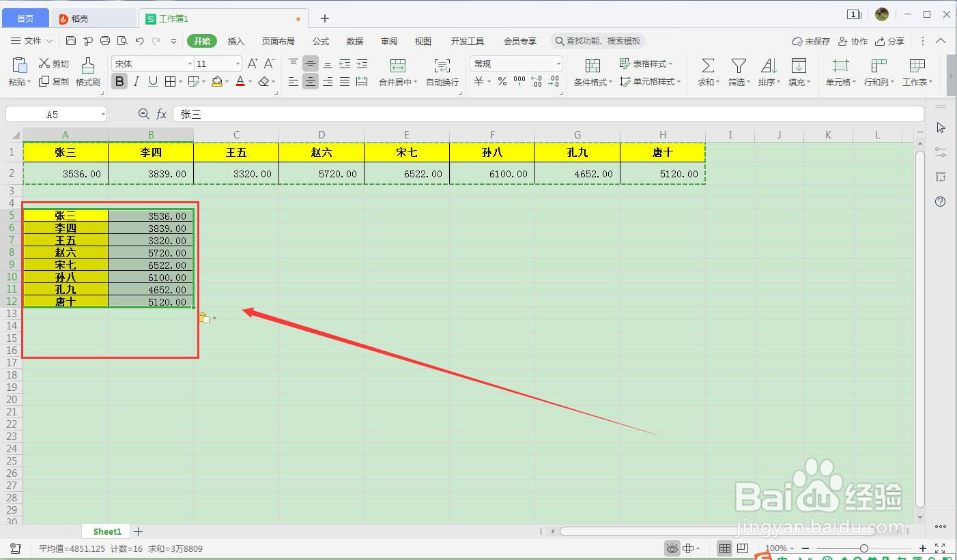
Task: Undo the last action
Action: pos(139,41)
